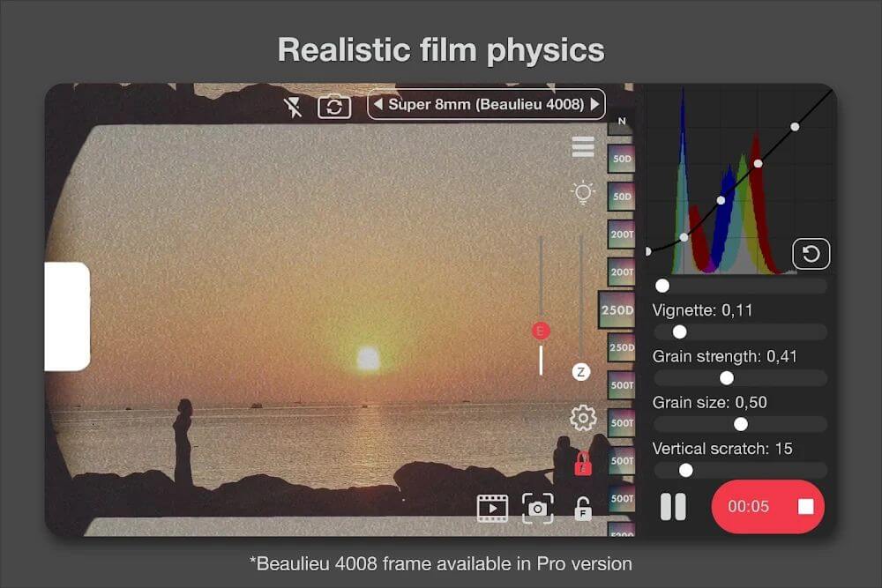Screen dimensions: 882x588
Task: Select the highlighted 250D film stock
Action: pyautogui.click(x=617, y=309)
